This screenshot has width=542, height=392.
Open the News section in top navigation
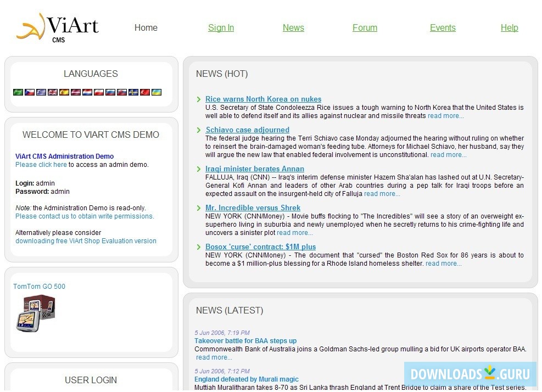[293, 27]
